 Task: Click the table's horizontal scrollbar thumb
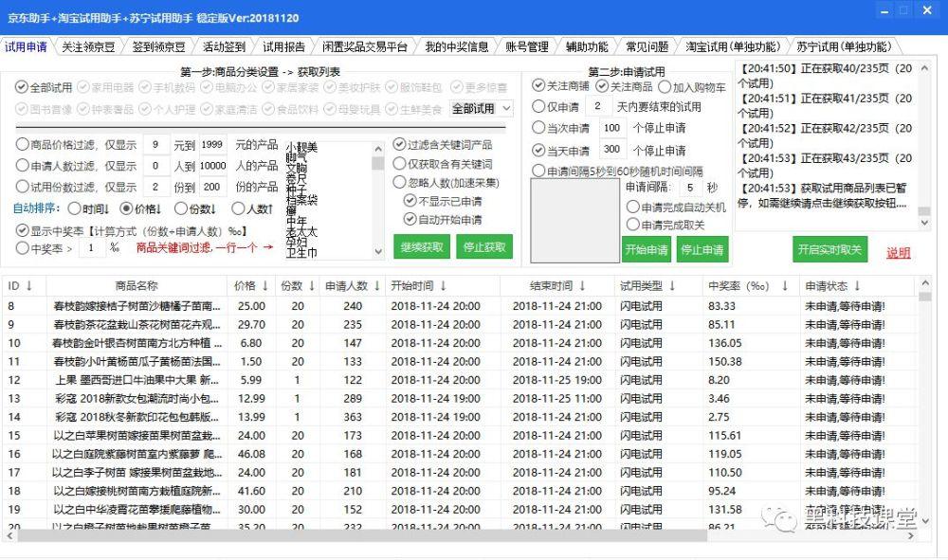click(361, 535)
